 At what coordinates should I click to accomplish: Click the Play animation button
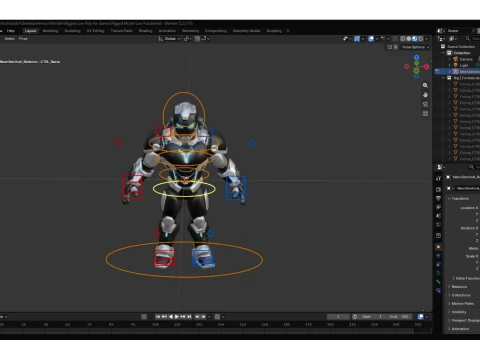[177, 317]
